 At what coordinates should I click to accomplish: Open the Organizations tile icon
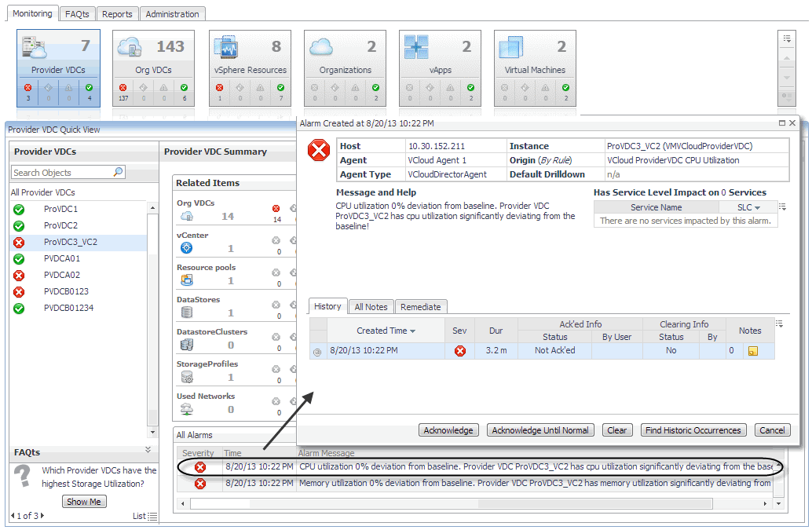(x=321, y=47)
